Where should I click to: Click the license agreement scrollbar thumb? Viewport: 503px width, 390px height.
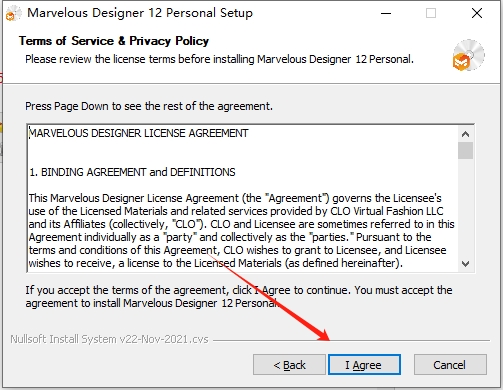click(x=465, y=151)
